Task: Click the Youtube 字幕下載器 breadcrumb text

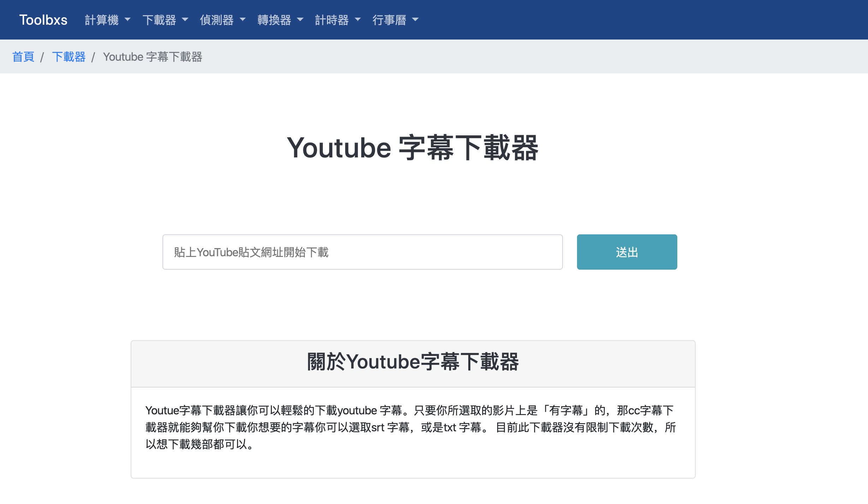Action: click(153, 57)
